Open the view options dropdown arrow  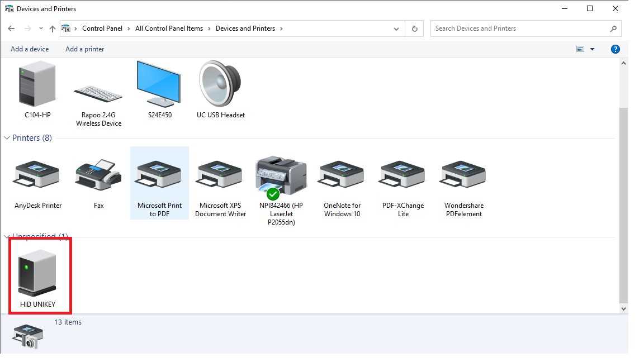(x=593, y=49)
